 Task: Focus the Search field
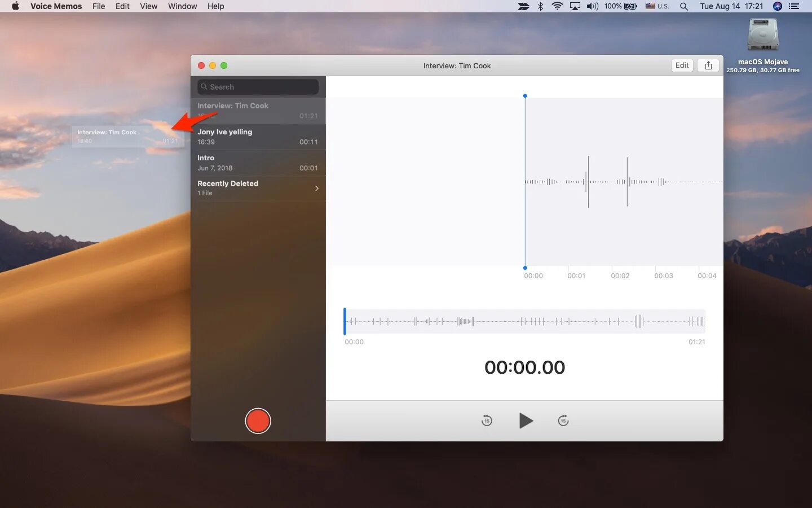click(x=258, y=87)
